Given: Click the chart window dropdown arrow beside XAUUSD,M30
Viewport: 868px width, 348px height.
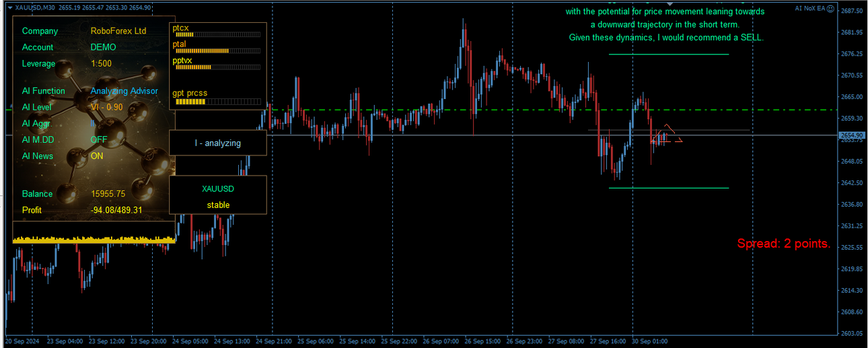Looking at the screenshot, I should (x=9, y=7).
